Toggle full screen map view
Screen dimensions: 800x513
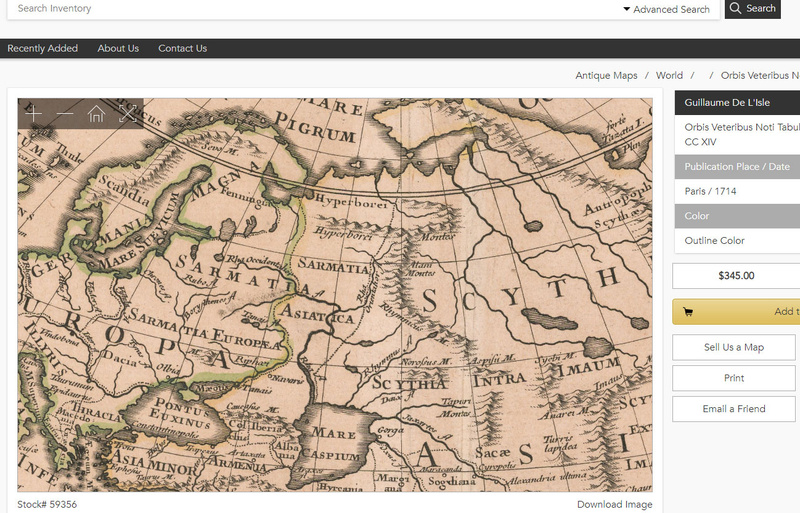127,114
